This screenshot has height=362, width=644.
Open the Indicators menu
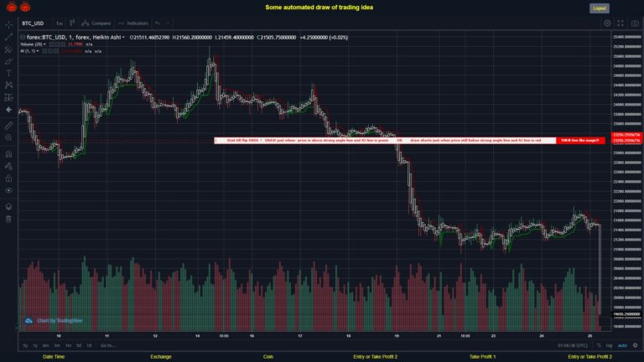tap(133, 23)
